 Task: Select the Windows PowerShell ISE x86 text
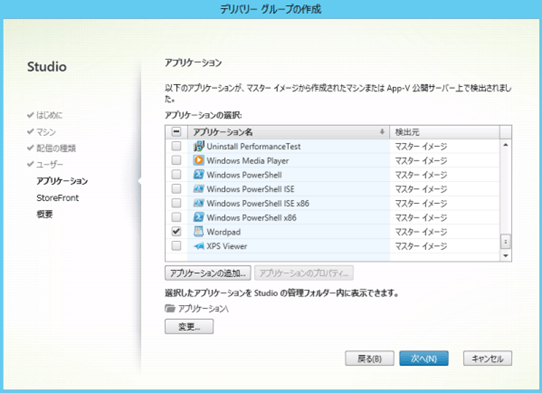click(x=258, y=203)
